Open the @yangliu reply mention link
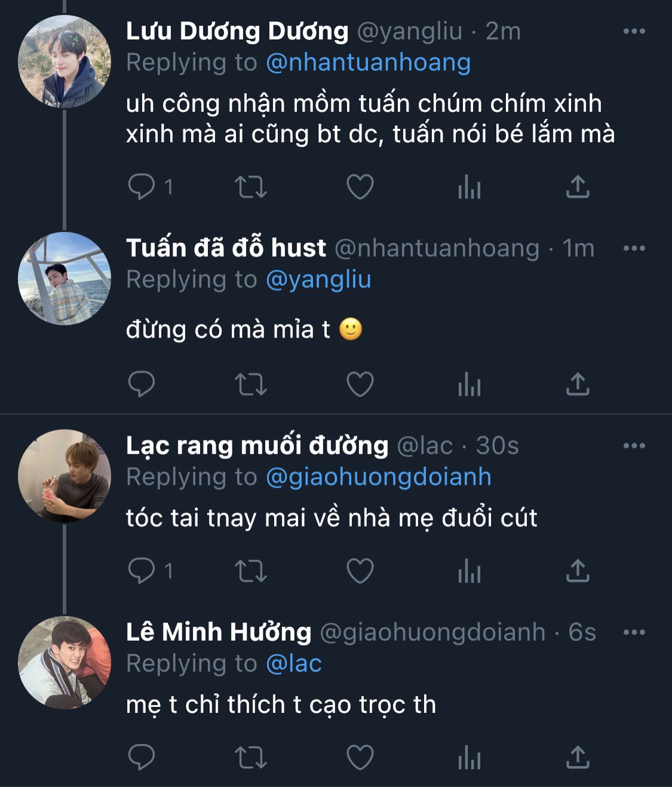Screen dimensions: 672x787 click(x=318, y=279)
